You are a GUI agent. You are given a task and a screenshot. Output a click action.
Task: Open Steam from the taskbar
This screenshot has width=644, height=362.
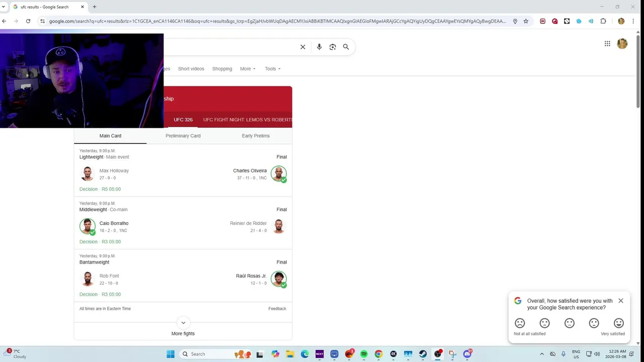(423, 354)
